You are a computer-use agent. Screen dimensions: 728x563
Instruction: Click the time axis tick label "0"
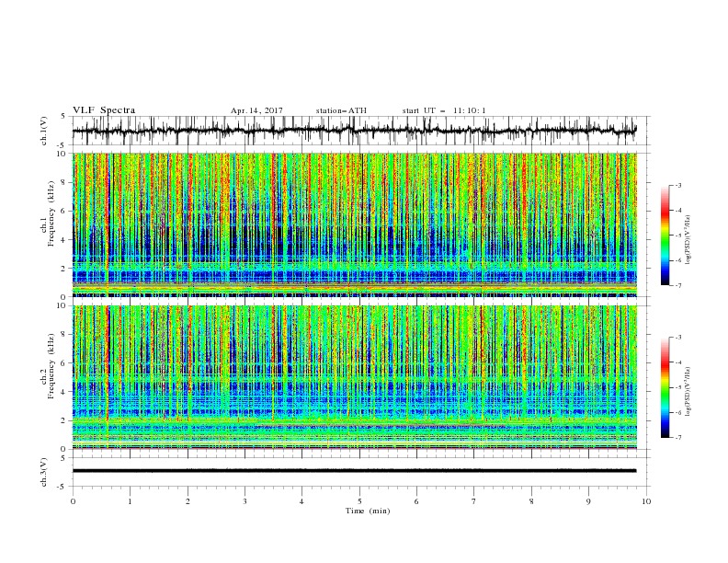73,501
